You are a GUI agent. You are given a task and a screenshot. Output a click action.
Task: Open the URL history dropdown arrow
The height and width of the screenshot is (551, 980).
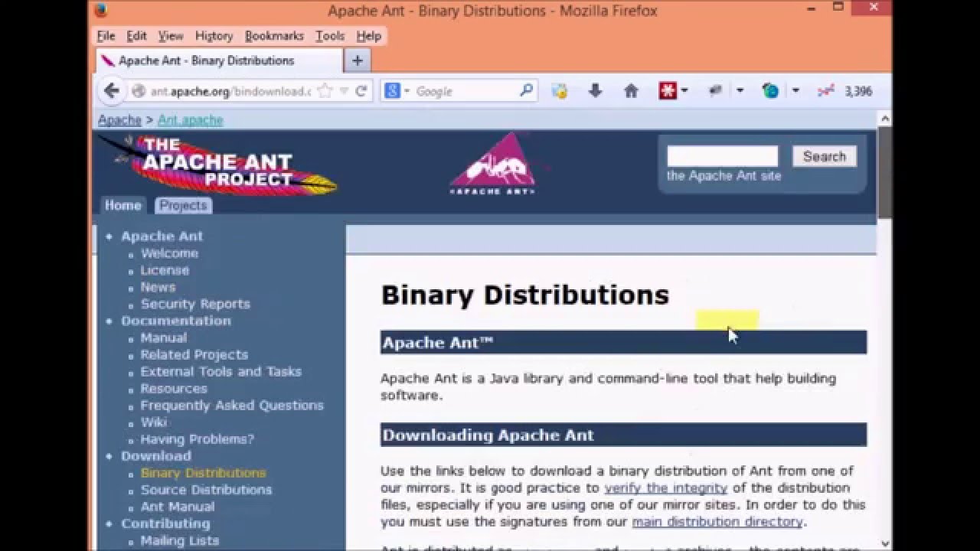pos(344,91)
